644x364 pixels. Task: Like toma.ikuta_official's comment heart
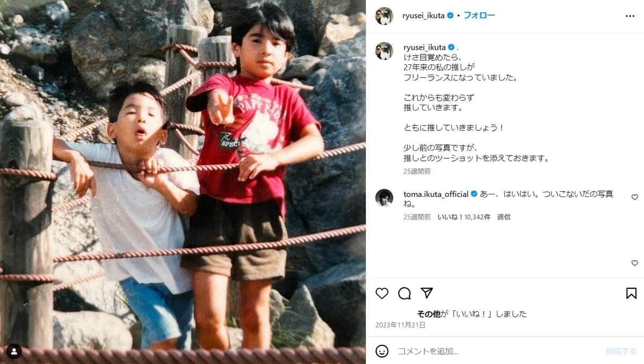[x=634, y=197]
